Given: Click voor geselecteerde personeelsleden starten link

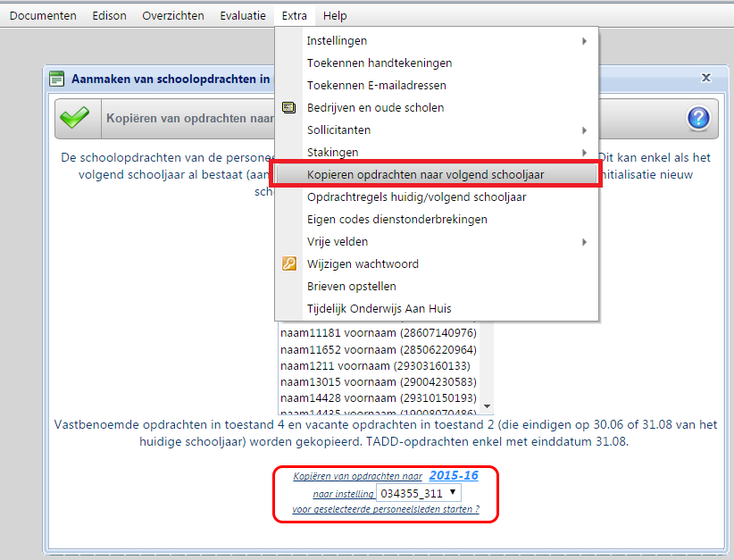Looking at the screenshot, I should pyautogui.click(x=386, y=509).
